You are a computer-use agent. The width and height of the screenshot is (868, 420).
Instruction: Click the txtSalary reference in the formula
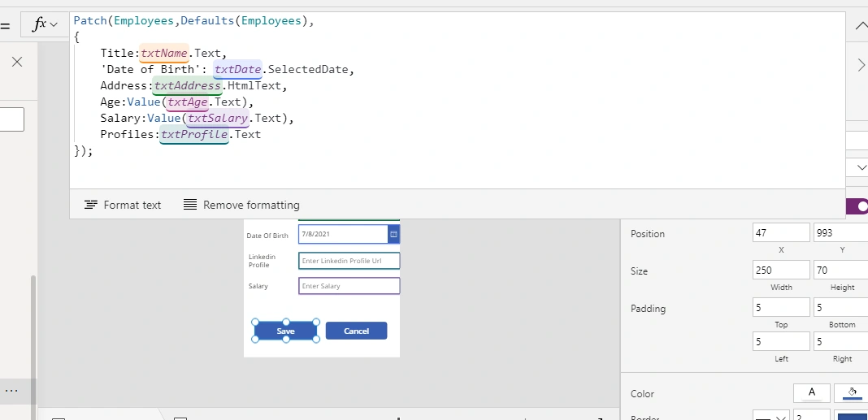217,119
